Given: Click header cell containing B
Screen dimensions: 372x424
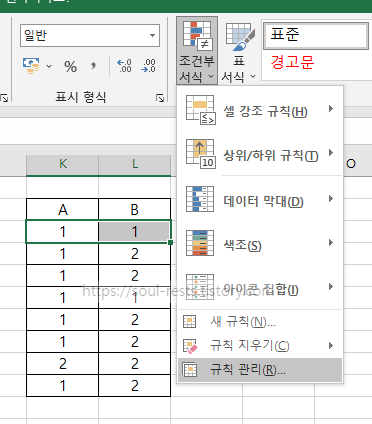Looking at the screenshot, I should (x=135, y=210).
